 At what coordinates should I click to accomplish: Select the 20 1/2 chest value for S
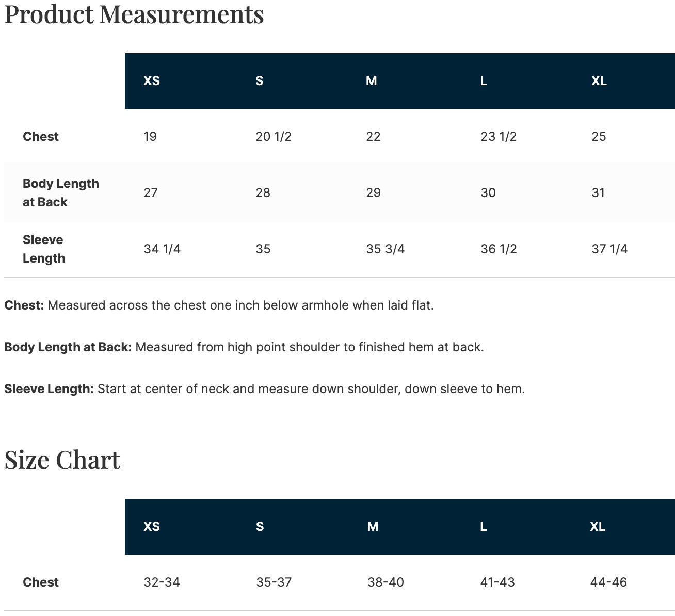[274, 137]
